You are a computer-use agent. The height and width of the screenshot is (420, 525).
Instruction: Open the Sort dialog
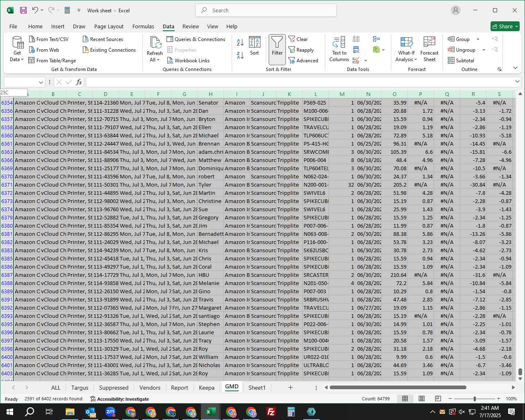(x=255, y=46)
